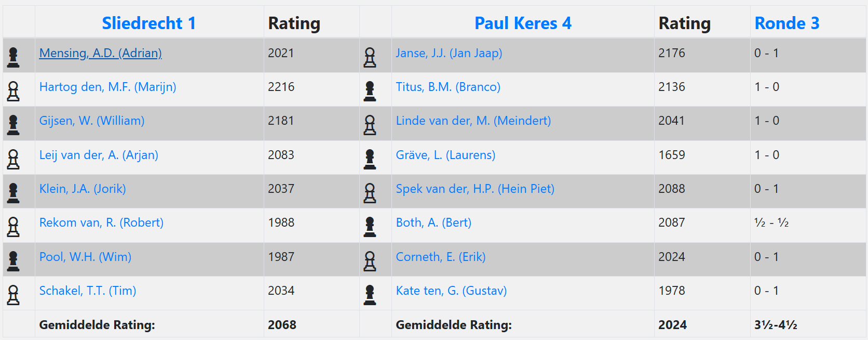Screen dimensions: 868x340
Task: Open the Sliedrecht 1 team link
Action: point(148,23)
